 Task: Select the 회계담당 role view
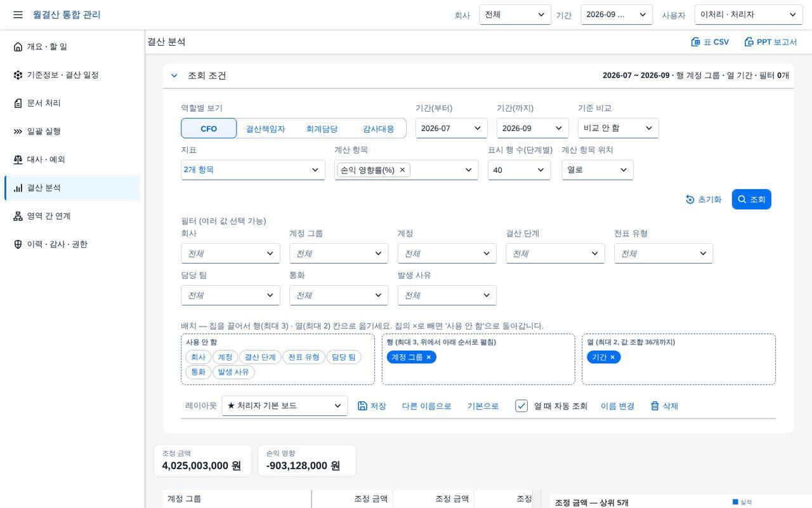point(322,128)
